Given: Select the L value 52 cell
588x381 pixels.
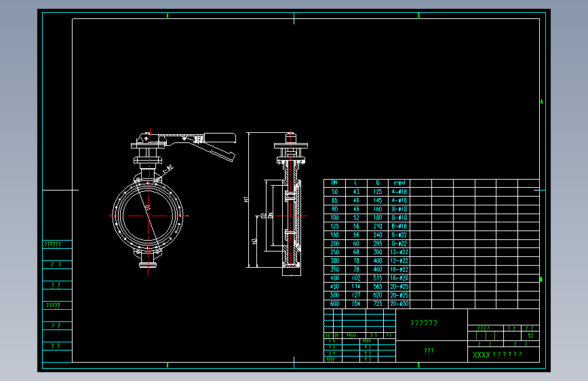Looking at the screenshot, I should 356,218.
